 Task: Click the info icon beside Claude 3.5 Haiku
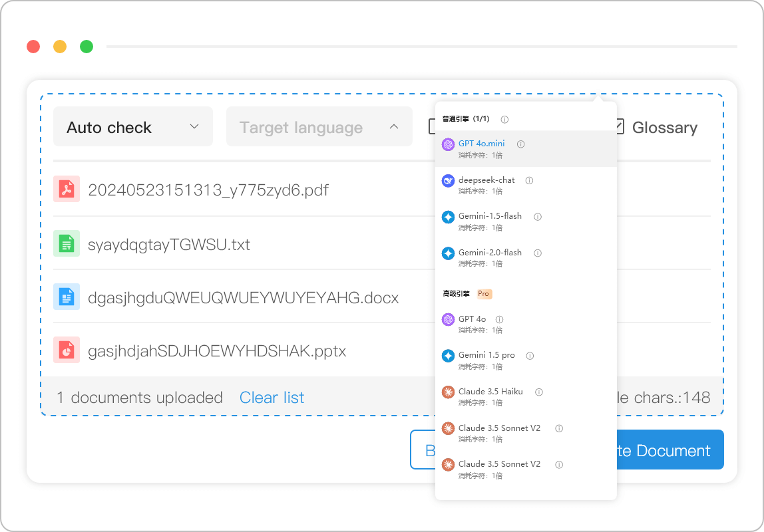tap(539, 392)
